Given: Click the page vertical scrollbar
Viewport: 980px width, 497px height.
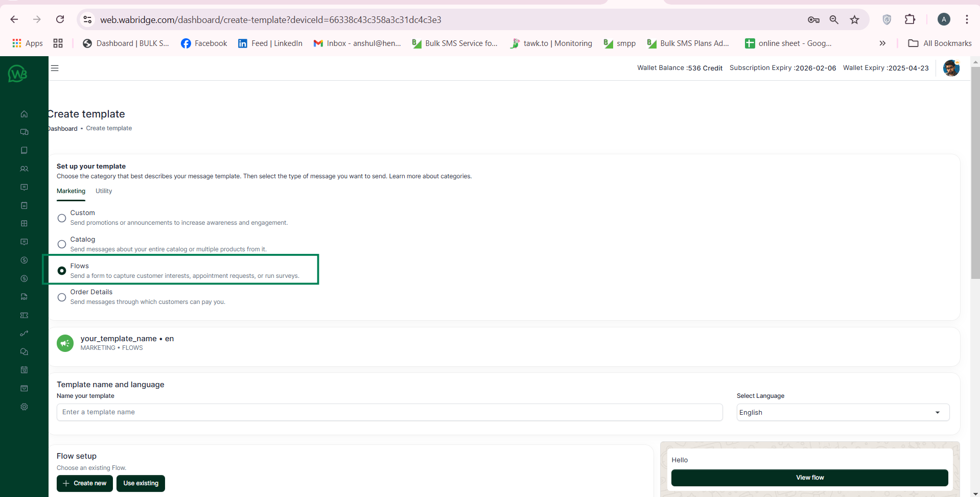Looking at the screenshot, I should [x=975, y=174].
